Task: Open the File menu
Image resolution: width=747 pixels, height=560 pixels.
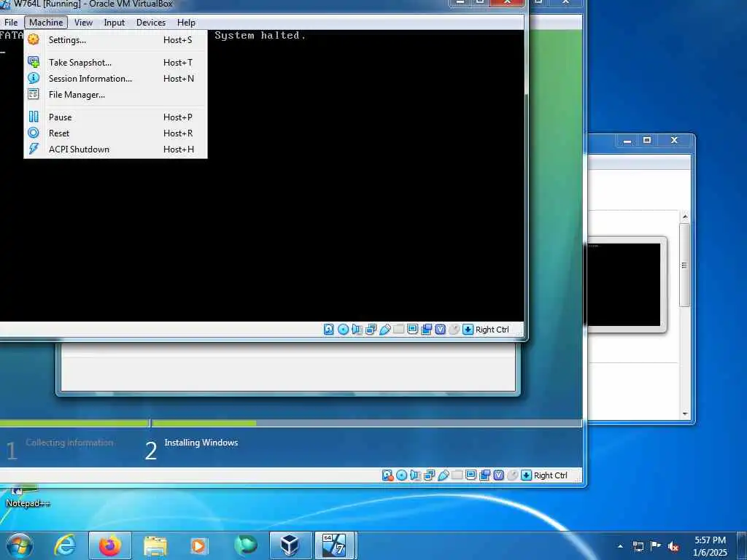Action: coord(10,23)
